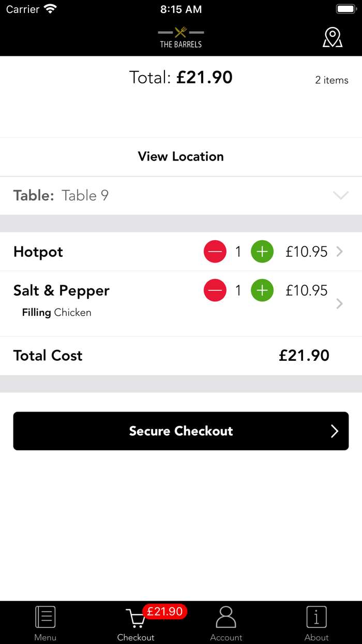Select the Hotpot item name

(38, 252)
